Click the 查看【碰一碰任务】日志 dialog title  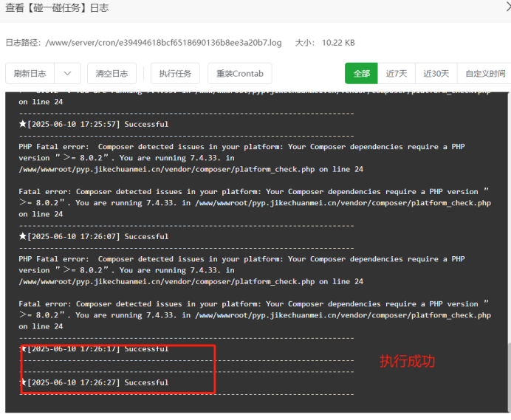click(57, 8)
